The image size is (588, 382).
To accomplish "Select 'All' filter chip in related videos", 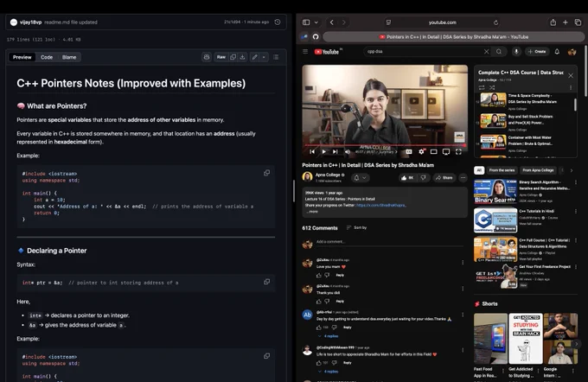I will (x=479, y=170).
